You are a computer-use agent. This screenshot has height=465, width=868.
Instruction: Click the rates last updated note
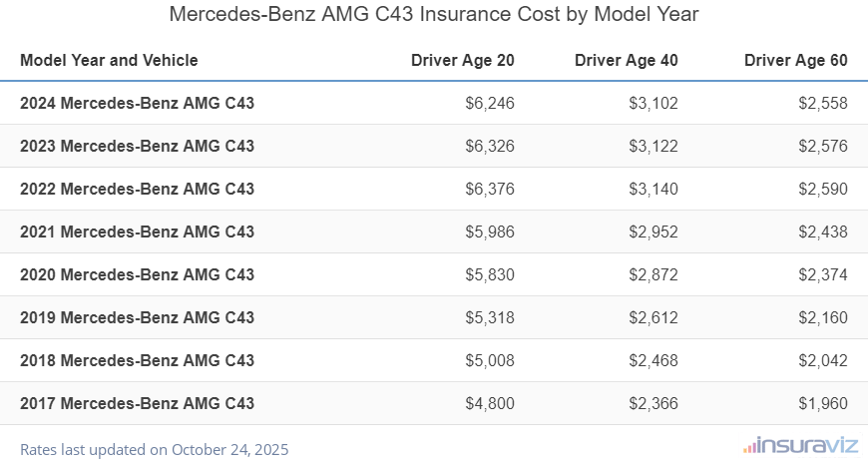click(154, 449)
